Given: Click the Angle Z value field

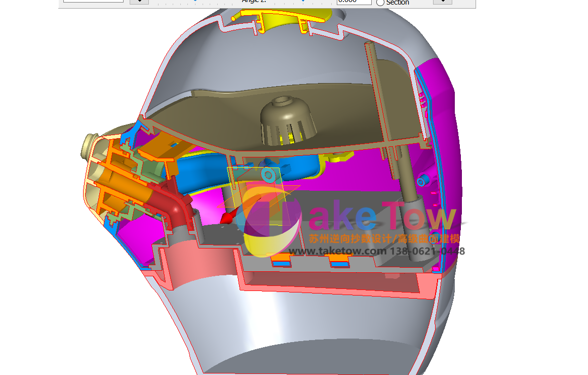Looking at the screenshot, I should 354,2.
